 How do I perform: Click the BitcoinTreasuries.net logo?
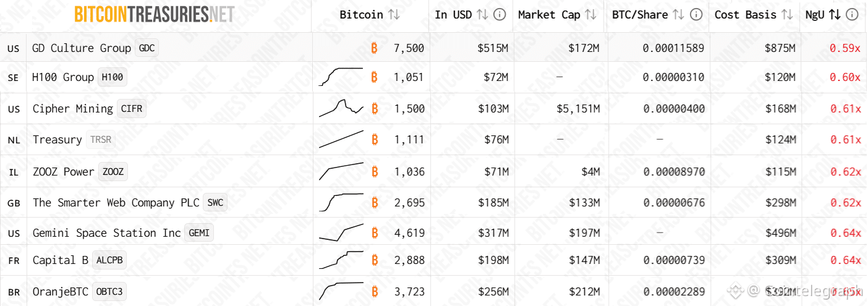[154, 14]
